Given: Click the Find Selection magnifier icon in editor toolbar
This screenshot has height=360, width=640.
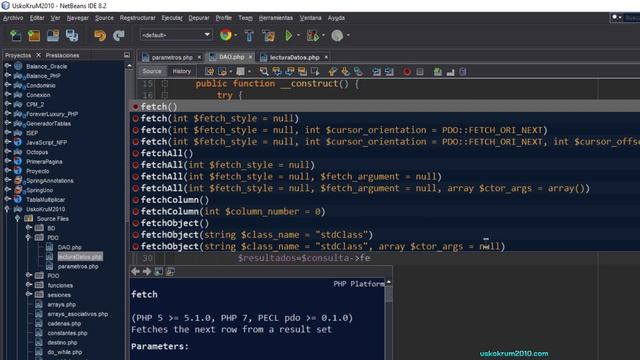Looking at the screenshot, I should 264,72.
